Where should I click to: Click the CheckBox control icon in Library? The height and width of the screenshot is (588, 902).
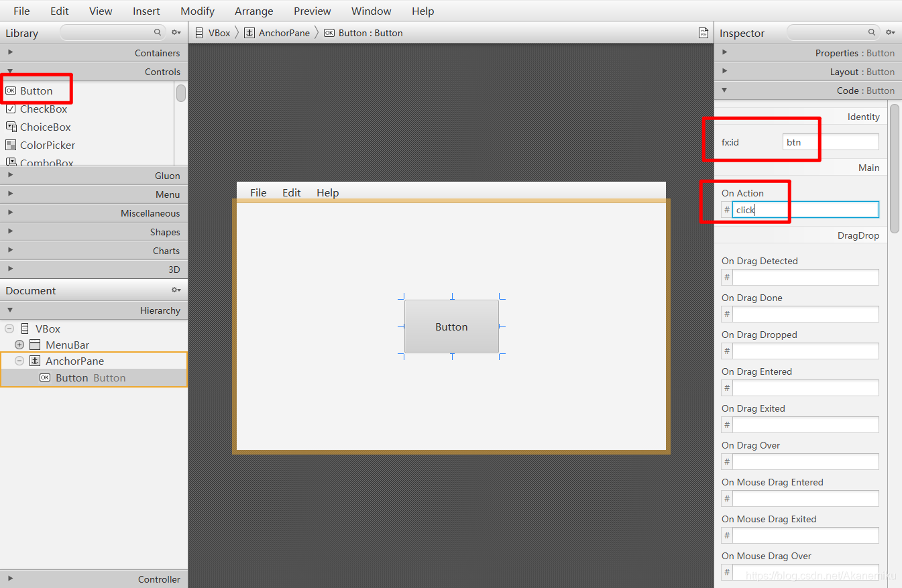pos(11,109)
